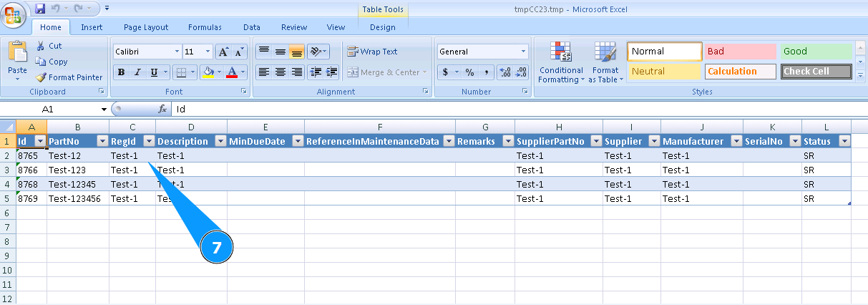Switch to the Insert tab
Screen dimensions: 868x305
click(92, 27)
